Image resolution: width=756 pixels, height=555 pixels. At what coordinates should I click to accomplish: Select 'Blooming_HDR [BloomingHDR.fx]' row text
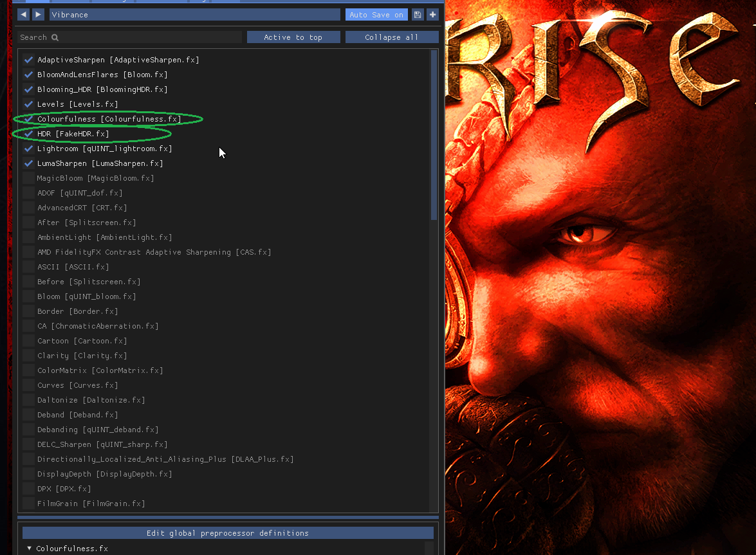tap(103, 89)
